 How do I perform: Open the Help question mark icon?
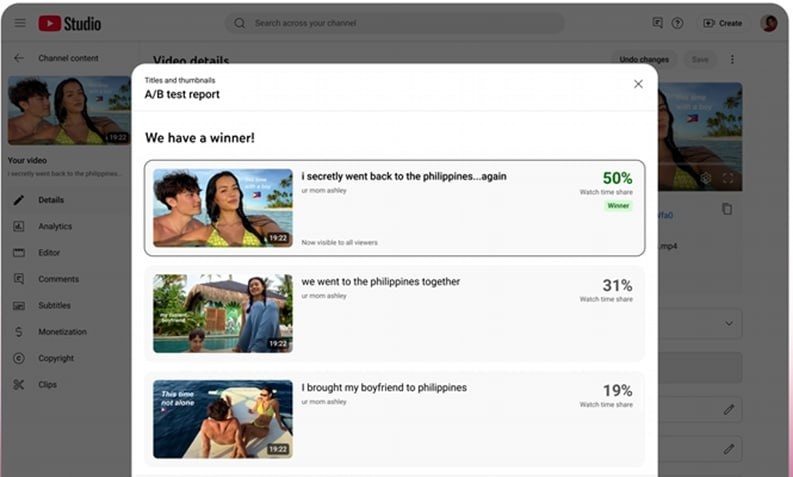click(x=678, y=23)
